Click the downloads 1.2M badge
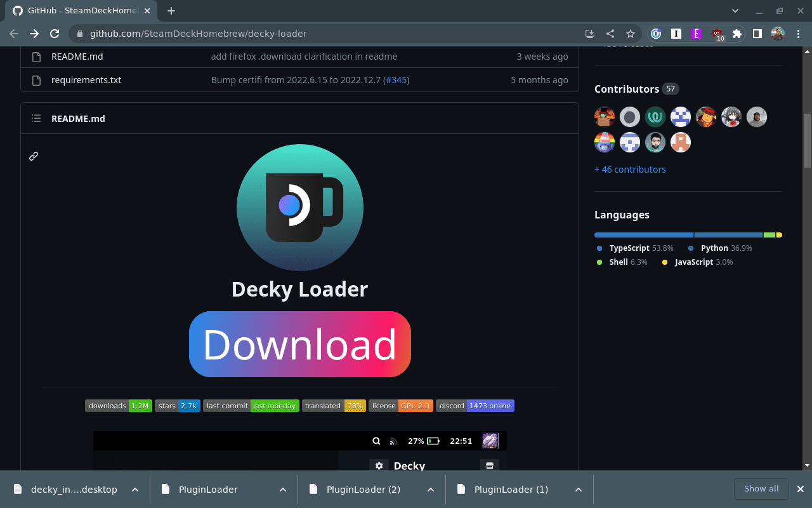The height and width of the screenshot is (508, 812). [x=119, y=406]
